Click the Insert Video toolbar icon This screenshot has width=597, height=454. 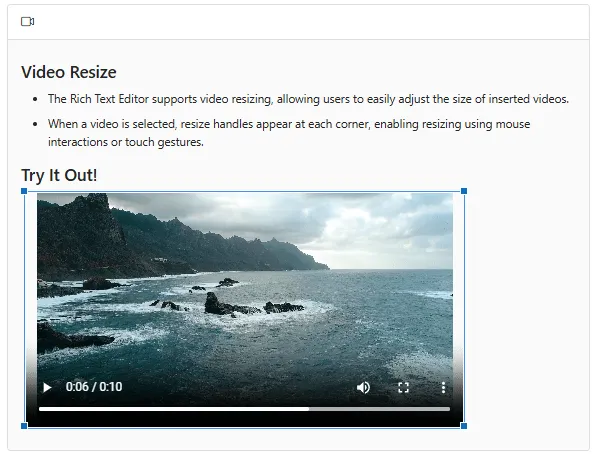pyautogui.click(x=27, y=22)
